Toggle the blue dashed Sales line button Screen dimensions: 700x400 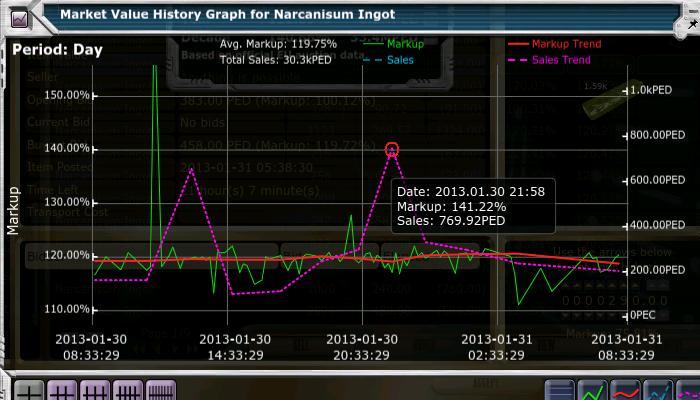tap(658, 391)
